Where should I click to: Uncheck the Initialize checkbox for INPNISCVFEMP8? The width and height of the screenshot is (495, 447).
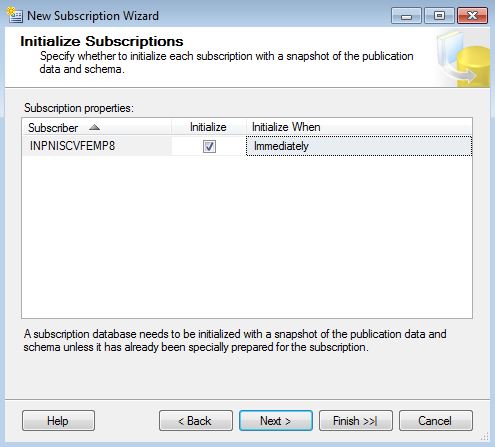(209, 146)
